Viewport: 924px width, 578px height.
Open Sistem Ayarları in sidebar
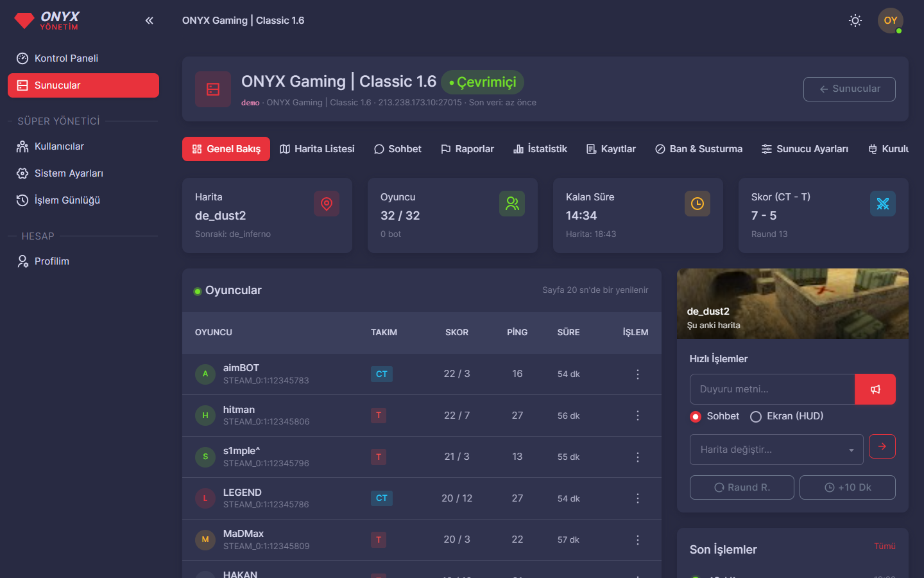click(83, 173)
